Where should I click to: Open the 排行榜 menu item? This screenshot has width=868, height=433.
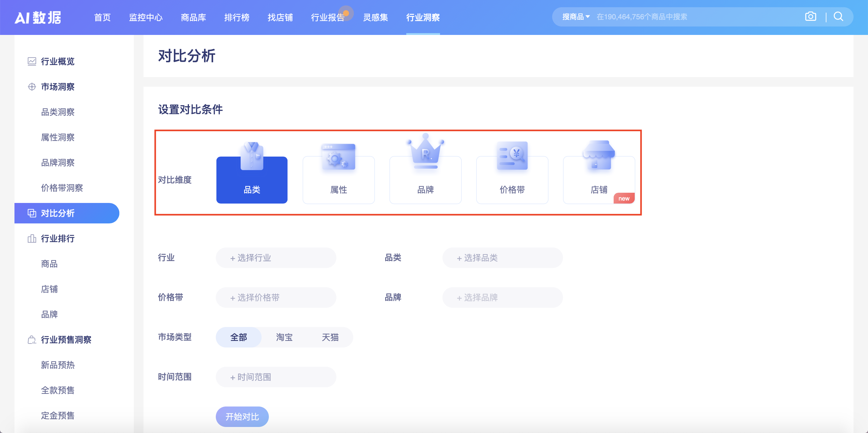point(237,17)
